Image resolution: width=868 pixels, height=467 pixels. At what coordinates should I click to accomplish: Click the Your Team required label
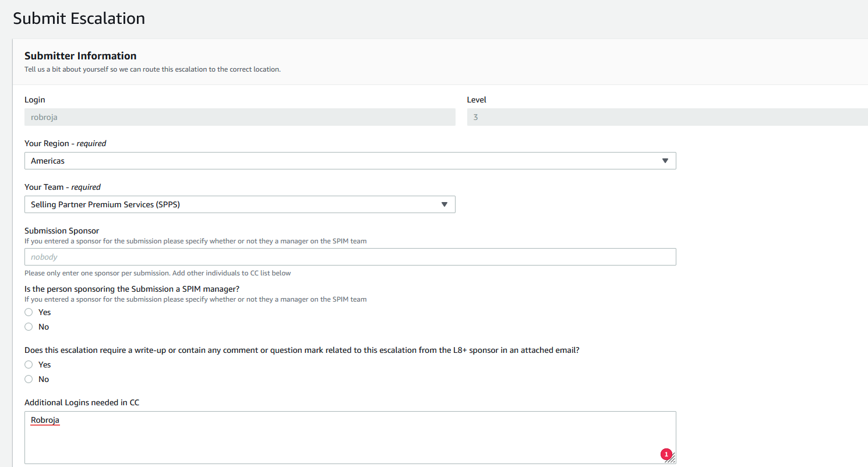(x=62, y=187)
